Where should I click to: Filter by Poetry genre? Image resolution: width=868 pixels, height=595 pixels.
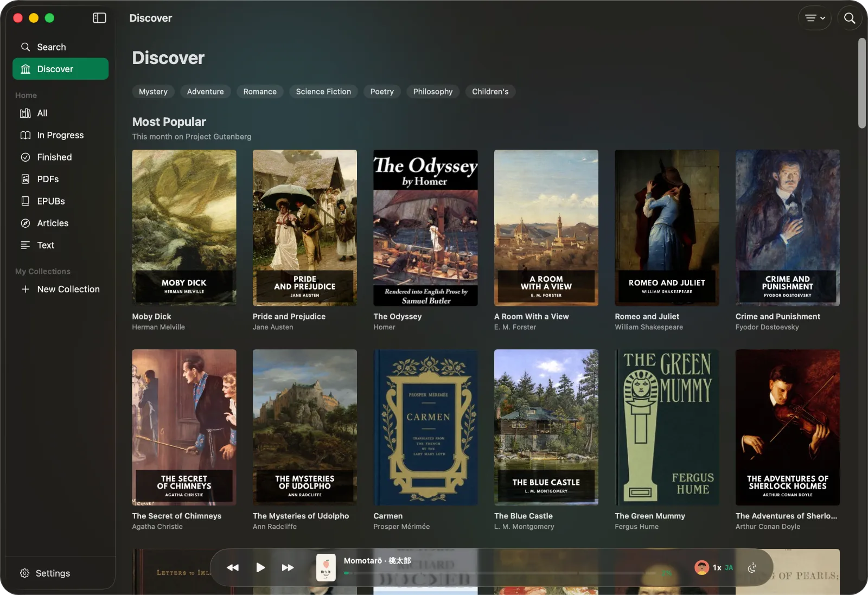tap(382, 92)
